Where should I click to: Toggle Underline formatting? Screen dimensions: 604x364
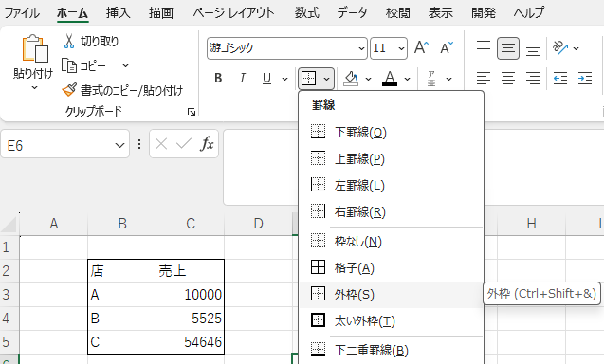266,79
